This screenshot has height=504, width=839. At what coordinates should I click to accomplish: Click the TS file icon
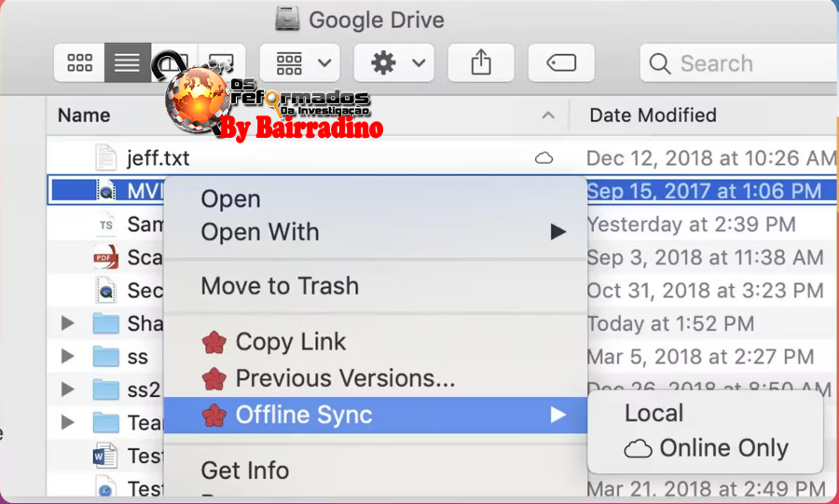click(105, 225)
